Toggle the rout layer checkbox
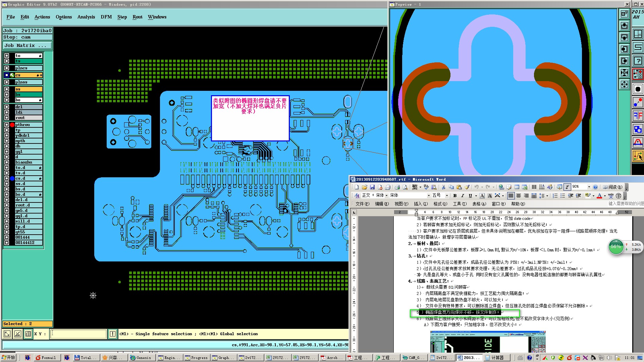The width and height of the screenshot is (644, 362). coord(7,118)
